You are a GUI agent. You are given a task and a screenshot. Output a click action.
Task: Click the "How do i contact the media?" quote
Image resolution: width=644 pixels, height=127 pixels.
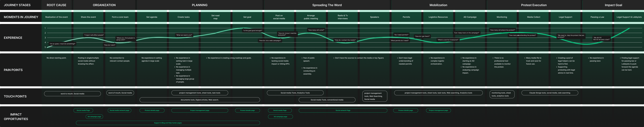tap(345, 40)
